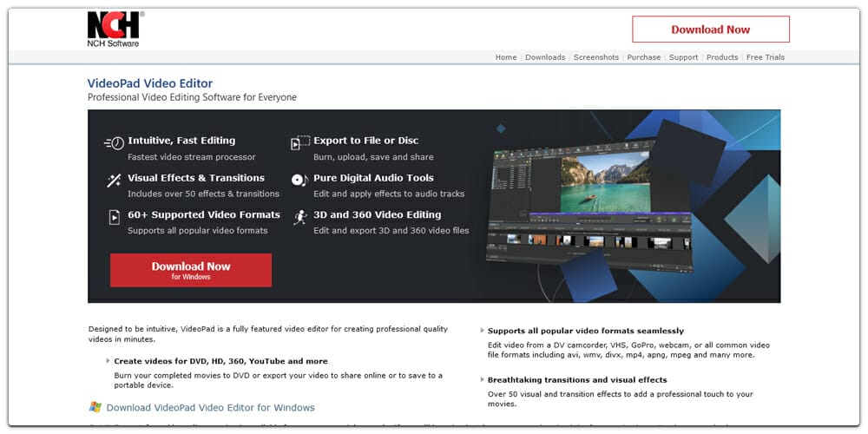Image resolution: width=868 pixels, height=434 pixels.
Task: Click the red Download Now for Windows button
Action: (x=191, y=270)
